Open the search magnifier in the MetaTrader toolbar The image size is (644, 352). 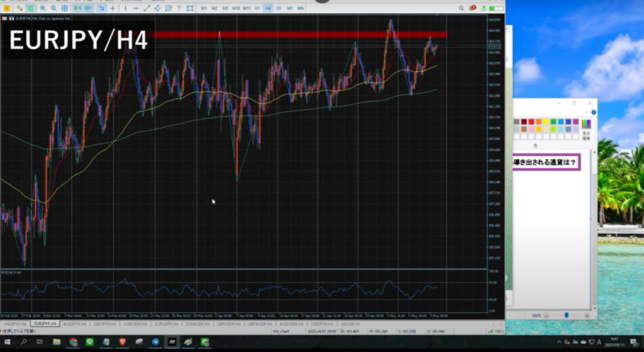[x=461, y=8]
